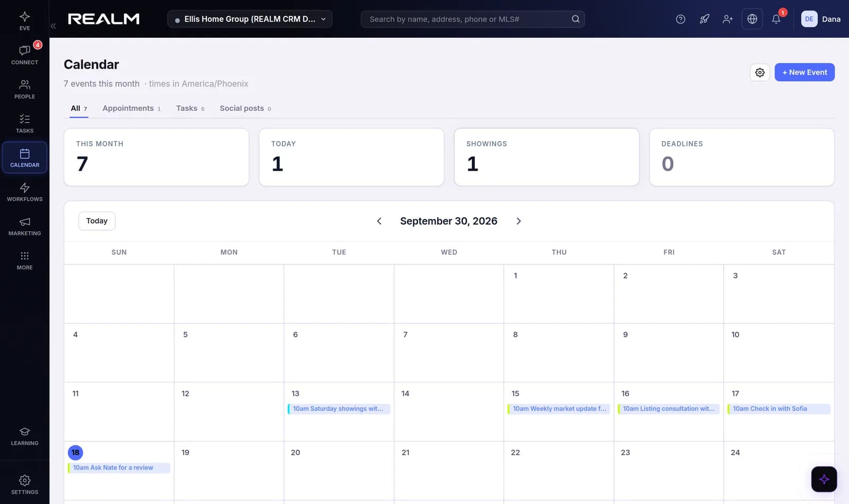The width and height of the screenshot is (849, 504).
Task: Click the New Event button
Action: point(804,72)
